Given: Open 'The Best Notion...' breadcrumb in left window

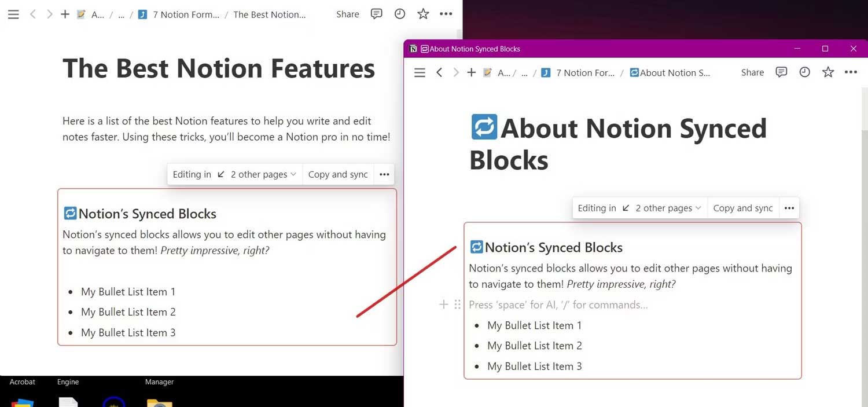Looking at the screenshot, I should (269, 14).
